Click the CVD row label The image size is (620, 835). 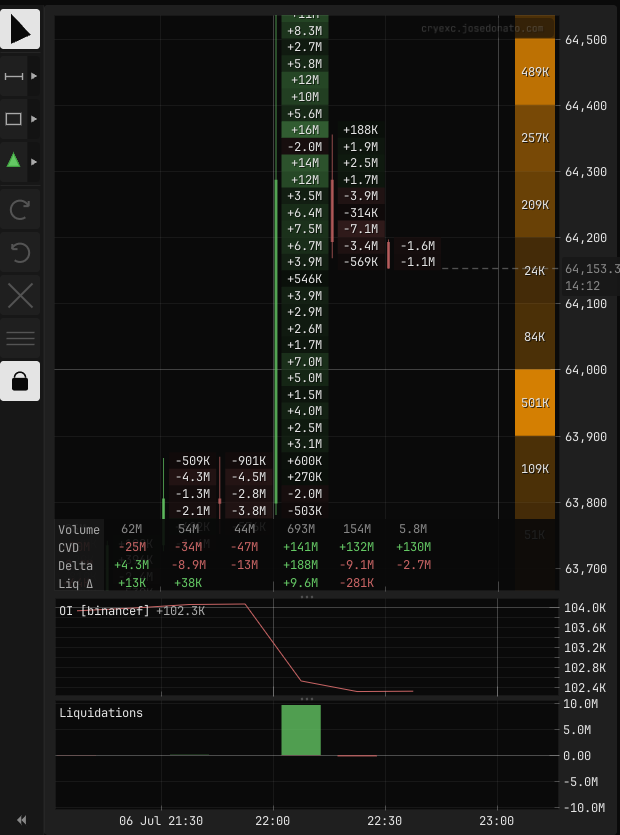click(x=69, y=548)
